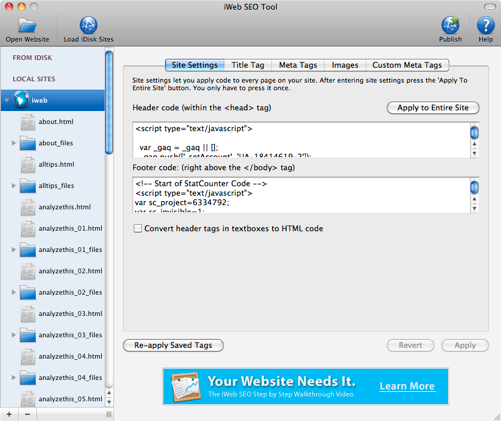Screen dimensions: 501x421
Task: Click footer code scroll down arrow
Action: tap(474, 209)
